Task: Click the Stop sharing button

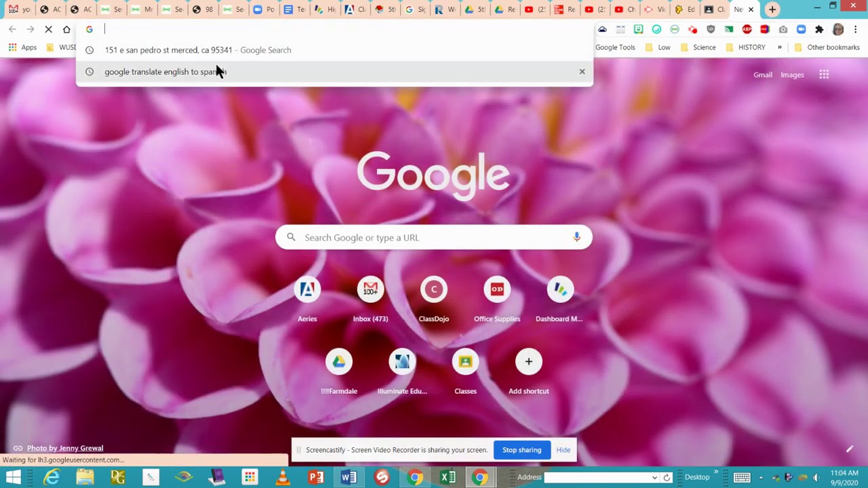Action: (x=521, y=450)
